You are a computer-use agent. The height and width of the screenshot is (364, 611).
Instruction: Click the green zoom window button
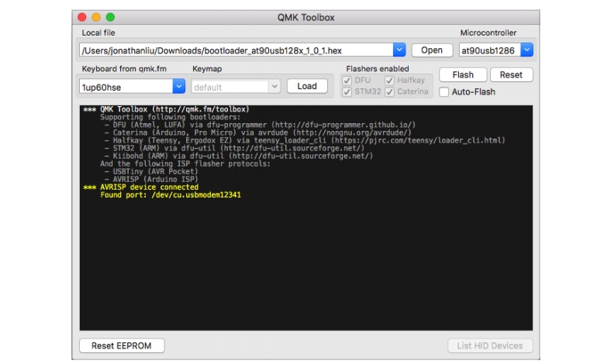coord(110,16)
